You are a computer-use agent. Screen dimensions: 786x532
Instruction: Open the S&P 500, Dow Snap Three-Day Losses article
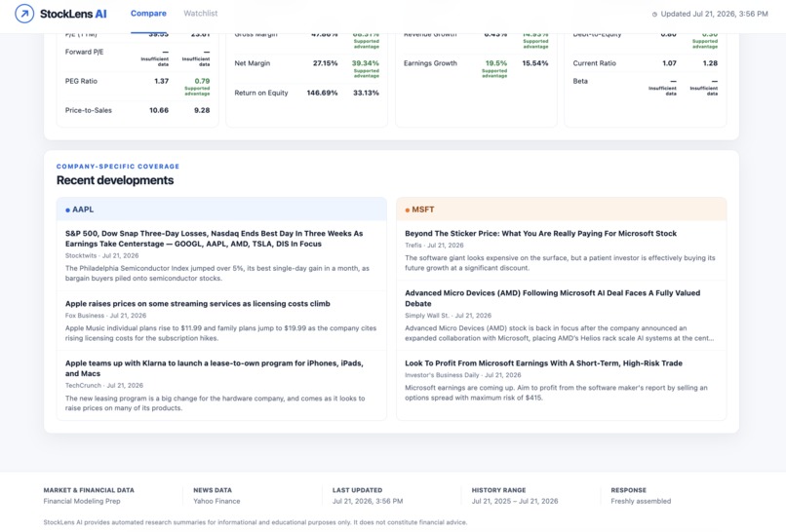click(214, 239)
